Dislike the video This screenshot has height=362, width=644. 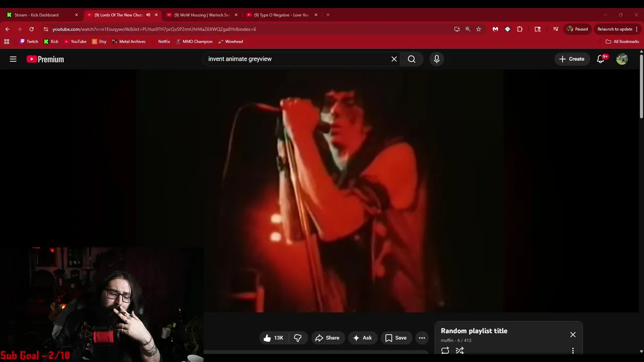(x=298, y=338)
